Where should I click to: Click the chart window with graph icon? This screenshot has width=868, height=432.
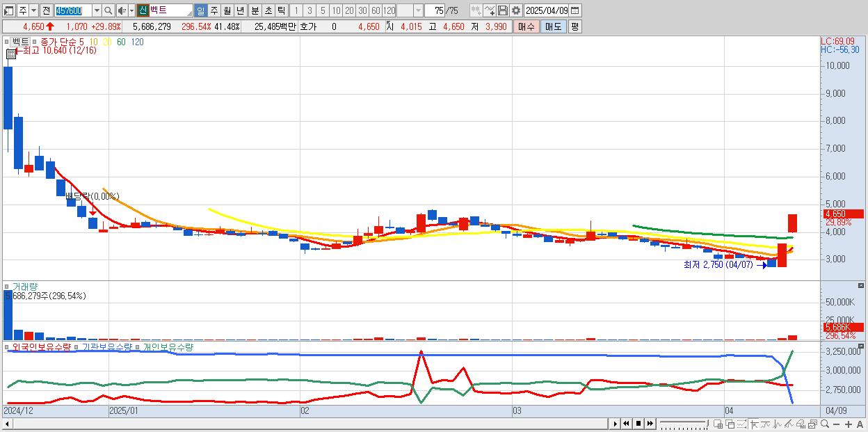point(812,424)
